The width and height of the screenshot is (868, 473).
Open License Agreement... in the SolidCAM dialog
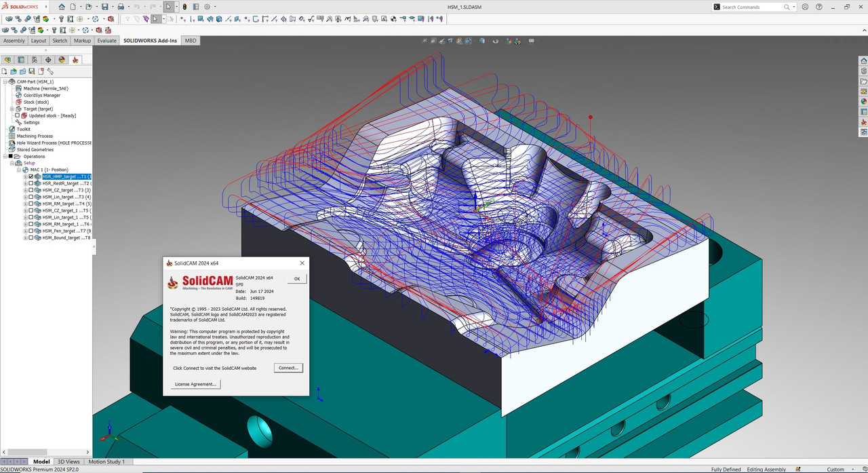[195, 384]
